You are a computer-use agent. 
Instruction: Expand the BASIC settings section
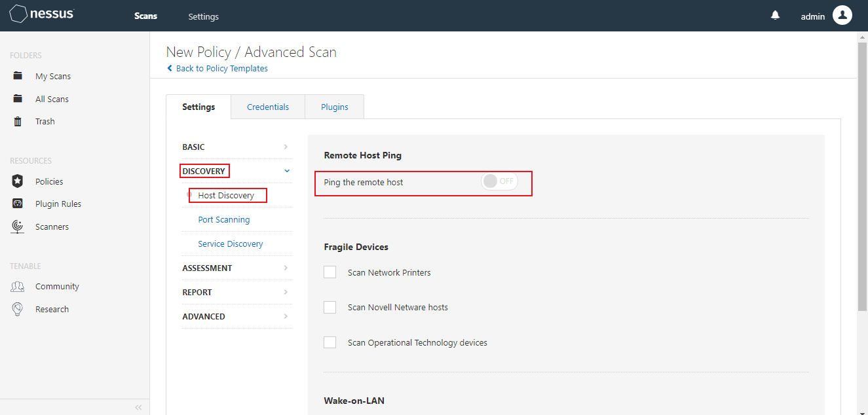[x=286, y=147]
